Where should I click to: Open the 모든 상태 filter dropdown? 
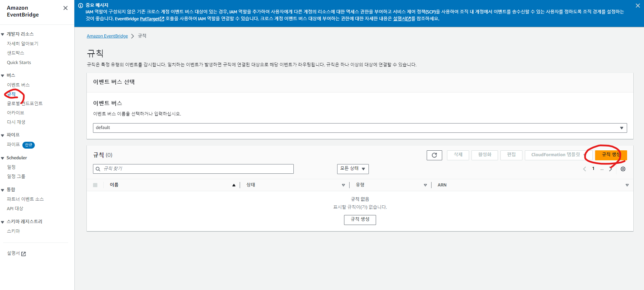pos(353,169)
